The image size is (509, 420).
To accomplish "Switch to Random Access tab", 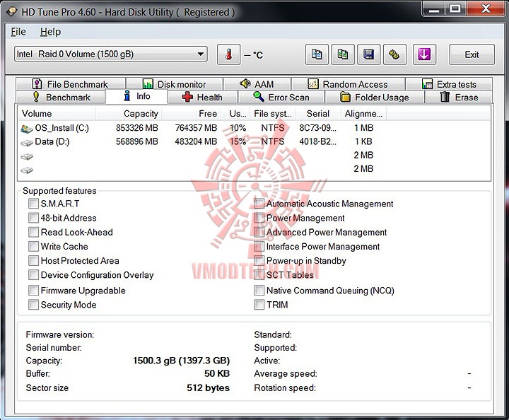I will (348, 84).
